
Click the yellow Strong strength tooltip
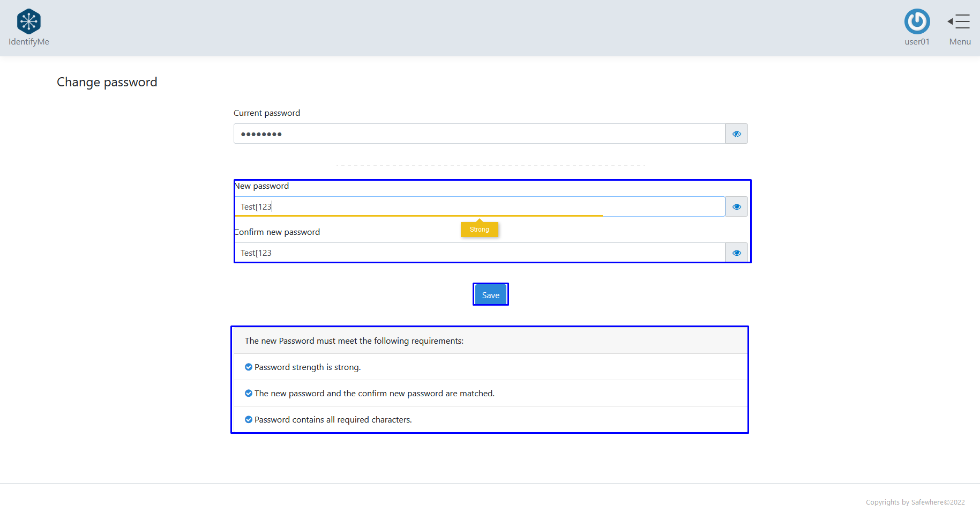(x=479, y=230)
